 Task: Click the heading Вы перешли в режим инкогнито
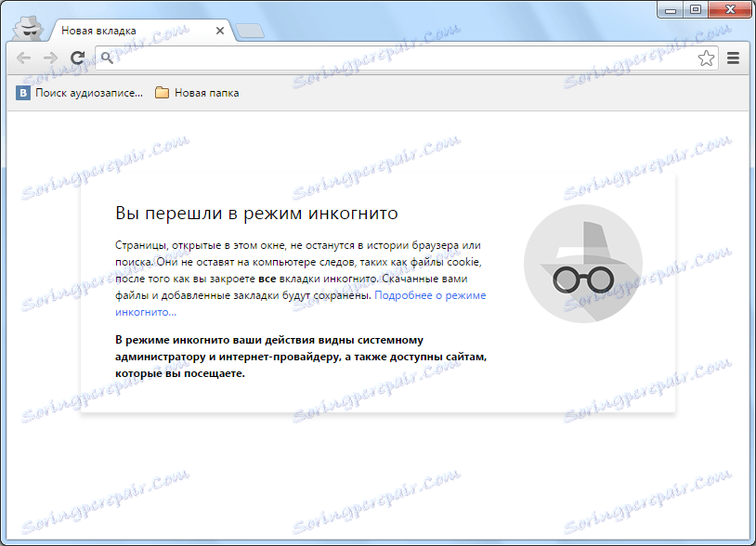[x=256, y=213]
